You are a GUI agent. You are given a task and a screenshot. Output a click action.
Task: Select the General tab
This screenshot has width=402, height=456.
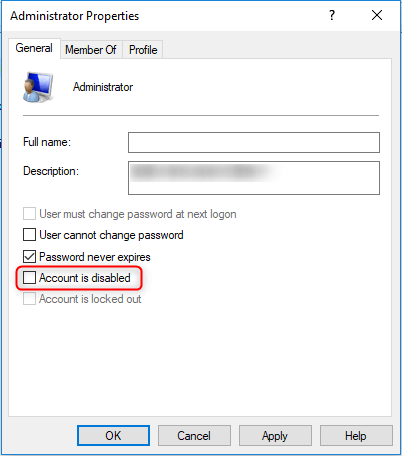tap(34, 48)
